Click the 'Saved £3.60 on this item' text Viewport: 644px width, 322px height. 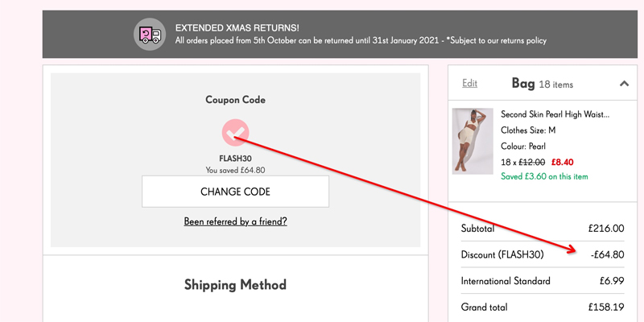[x=544, y=176]
